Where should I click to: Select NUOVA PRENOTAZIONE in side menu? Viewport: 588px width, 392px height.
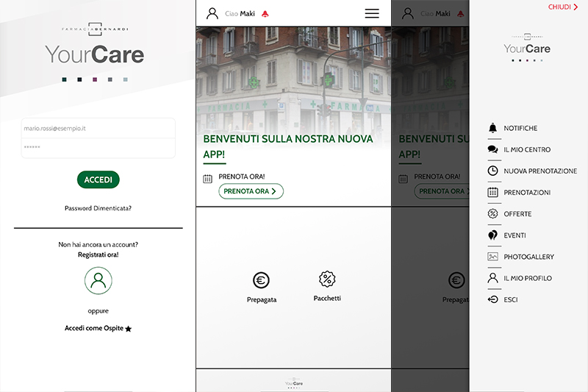(x=540, y=171)
